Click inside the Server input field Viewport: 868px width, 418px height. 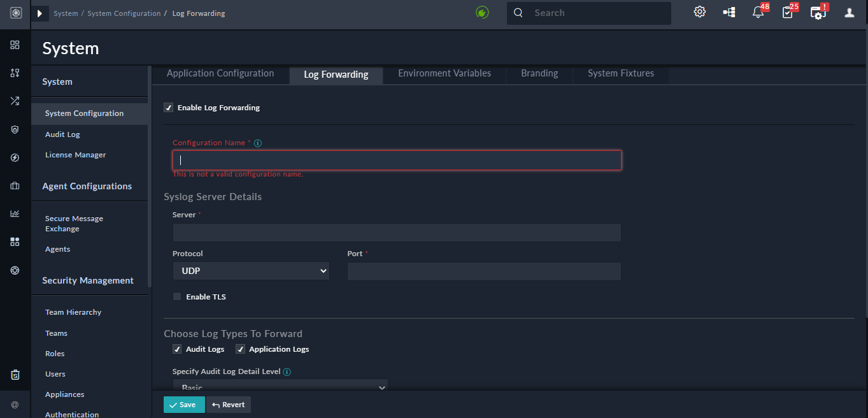coord(396,232)
